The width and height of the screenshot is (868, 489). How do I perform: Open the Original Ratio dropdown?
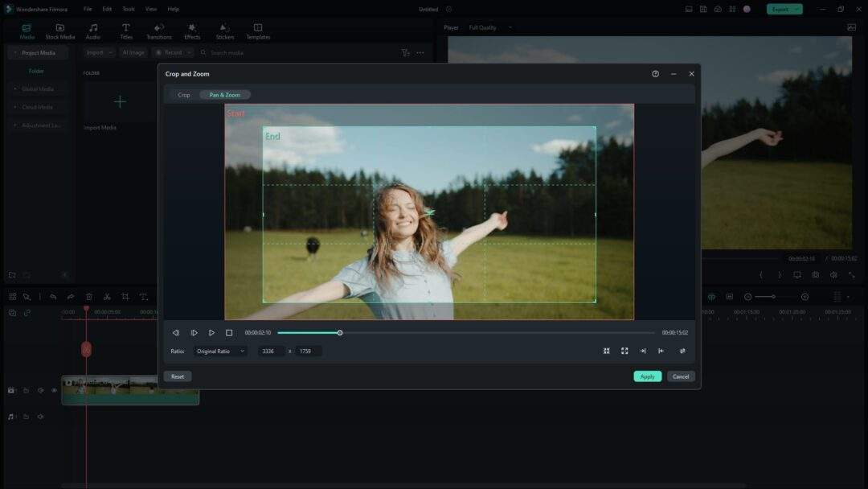pyautogui.click(x=219, y=351)
